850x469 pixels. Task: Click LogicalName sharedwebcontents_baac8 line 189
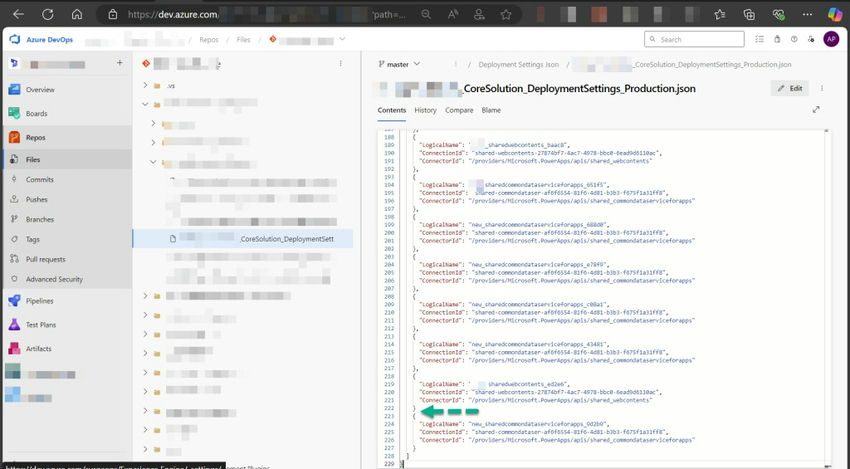[x=494, y=145]
